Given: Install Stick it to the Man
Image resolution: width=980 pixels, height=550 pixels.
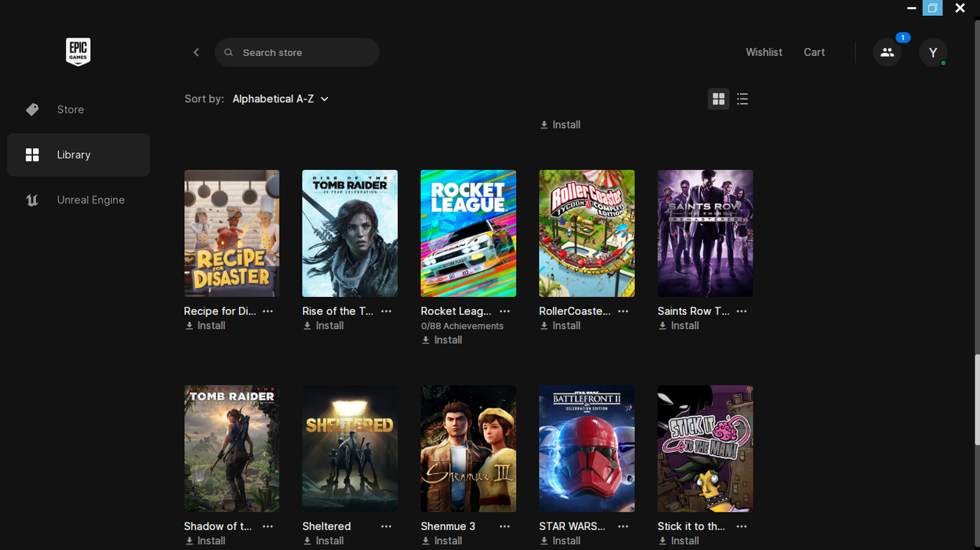Looking at the screenshot, I should coord(678,541).
